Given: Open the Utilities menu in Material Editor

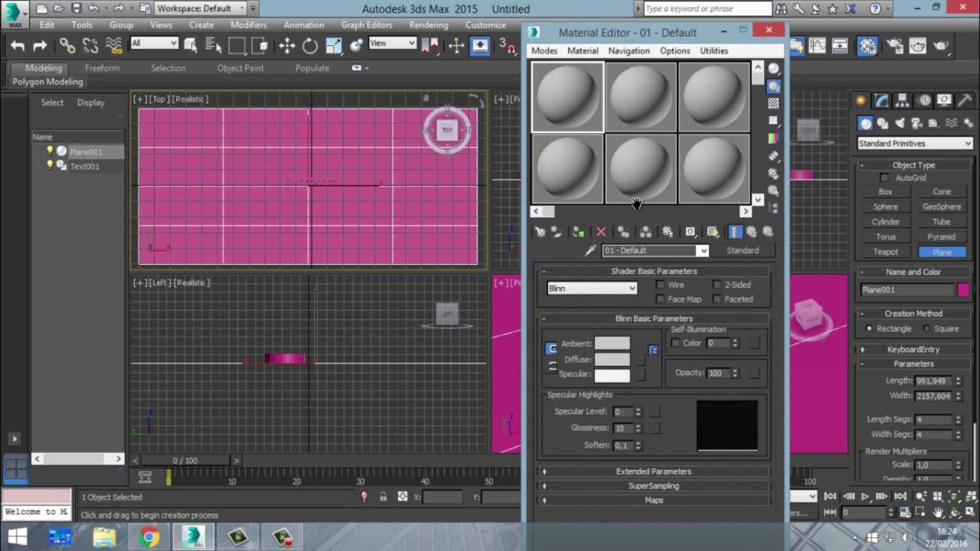Looking at the screenshot, I should [x=714, y=51].
